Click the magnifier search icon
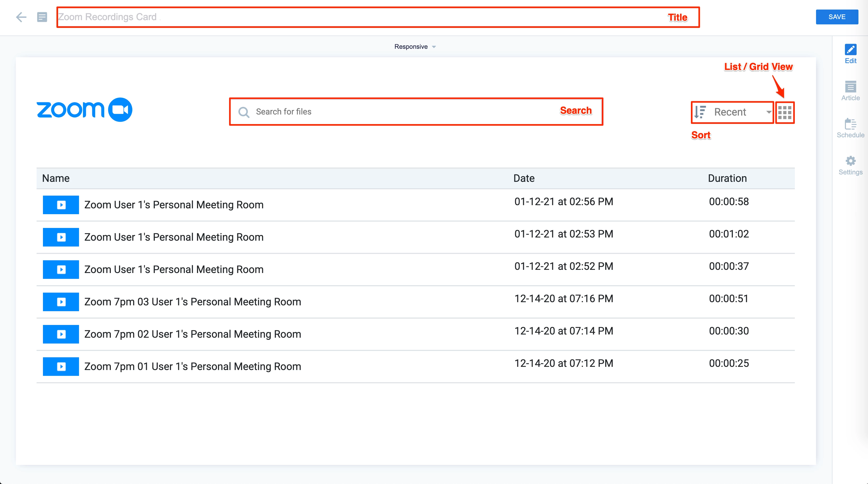Screen dimensions: 868x484 coord(244,112)
